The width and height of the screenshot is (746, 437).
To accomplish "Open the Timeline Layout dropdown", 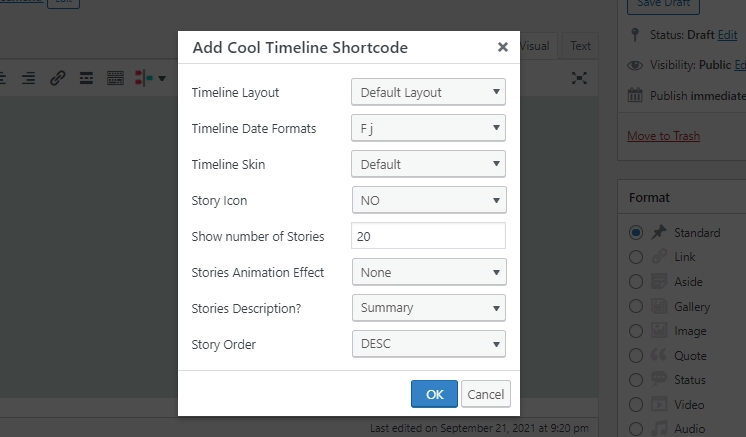I will [428, 93].
